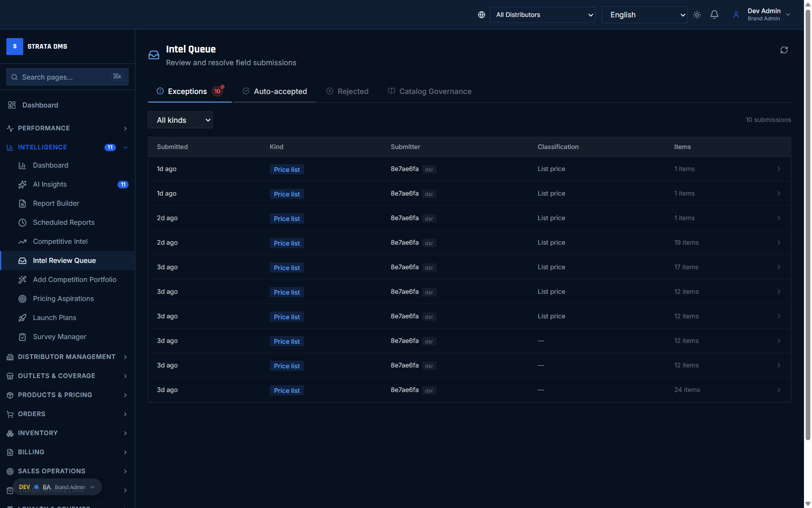The image size is (812, 508).
Task: Switch to the Auto-accepted tab
Action: [280, 91]
